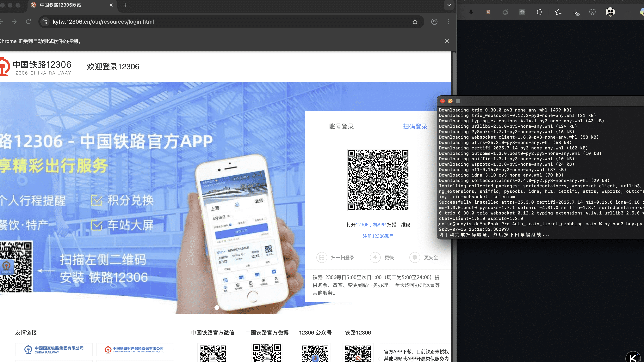Open the favorites star list icon

[x=558, y=12]
